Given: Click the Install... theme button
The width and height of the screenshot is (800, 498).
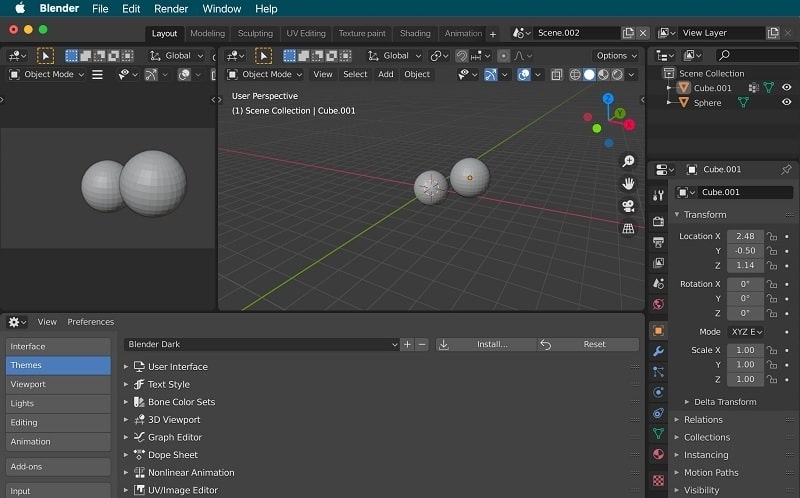Looking at the screenshot, I should tap(486, 344).
